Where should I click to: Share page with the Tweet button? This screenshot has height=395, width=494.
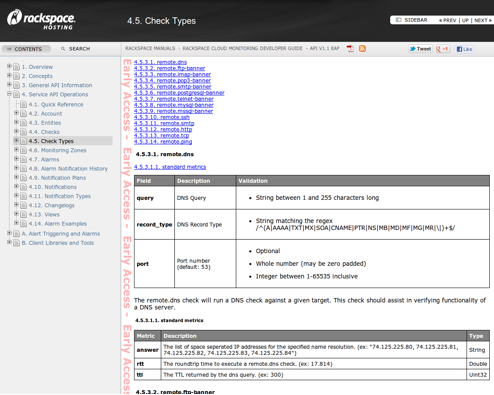pos(420,49)
